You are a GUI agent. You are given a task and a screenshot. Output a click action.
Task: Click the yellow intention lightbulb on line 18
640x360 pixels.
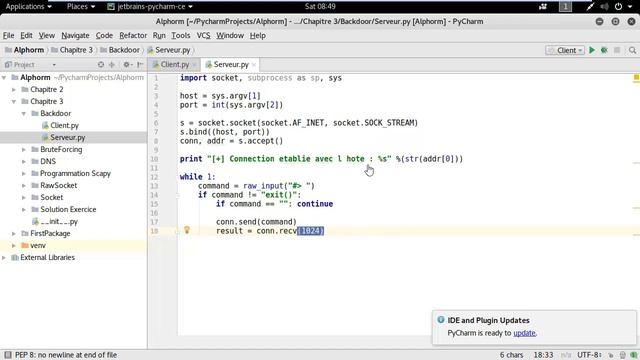[187, 230]
